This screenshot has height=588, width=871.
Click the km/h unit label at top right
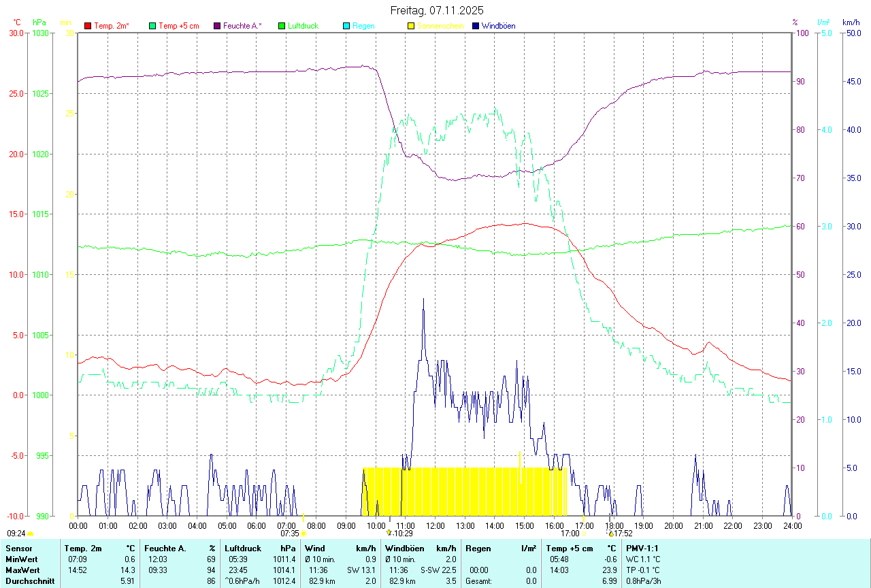tap(851, 22)
